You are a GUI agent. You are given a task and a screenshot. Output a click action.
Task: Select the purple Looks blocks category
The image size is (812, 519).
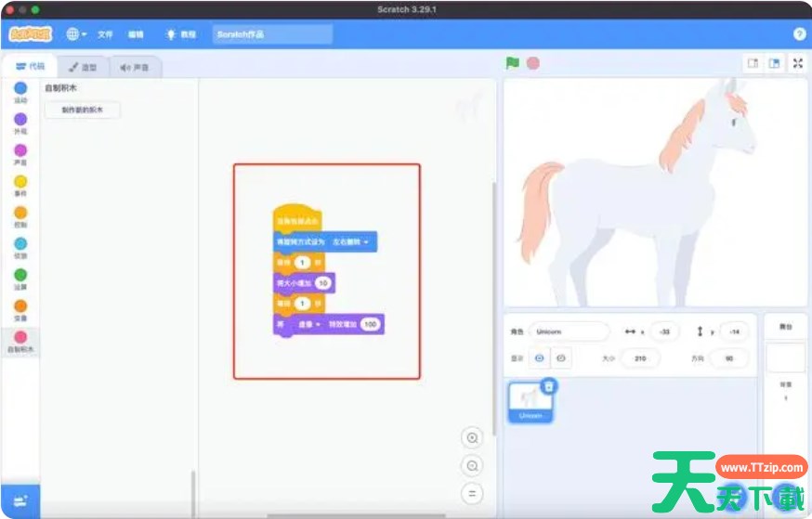pos(20,123)
